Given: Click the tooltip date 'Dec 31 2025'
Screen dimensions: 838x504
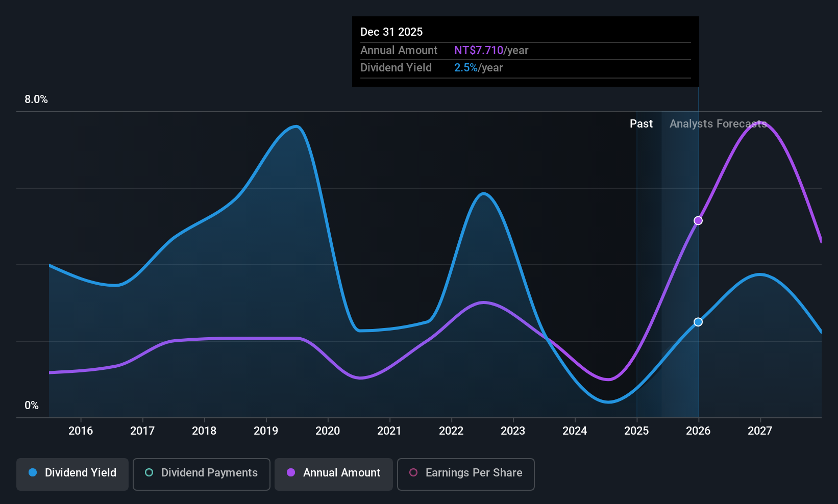Looking at the screenshot, I should click(391, 32).
